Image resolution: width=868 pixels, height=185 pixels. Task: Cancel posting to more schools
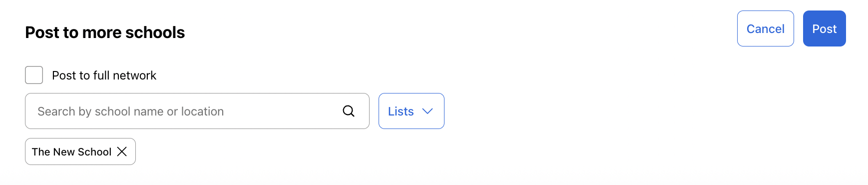click(x=765, y=28)
